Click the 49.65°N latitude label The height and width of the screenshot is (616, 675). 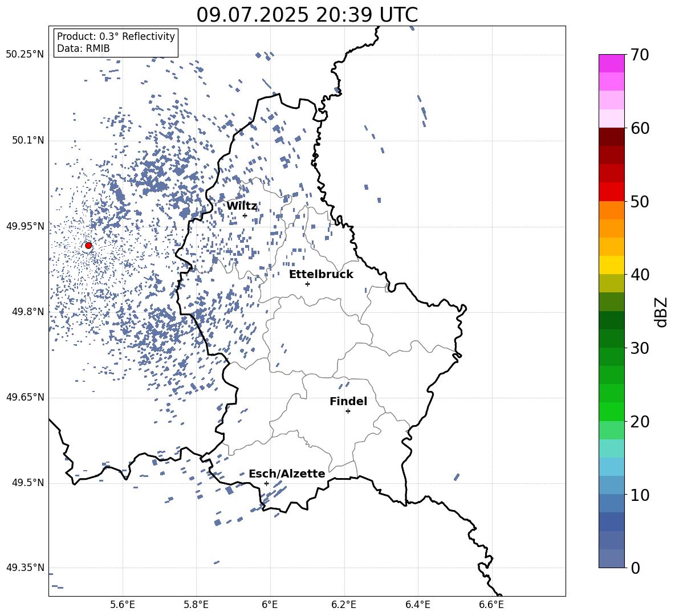25,397
